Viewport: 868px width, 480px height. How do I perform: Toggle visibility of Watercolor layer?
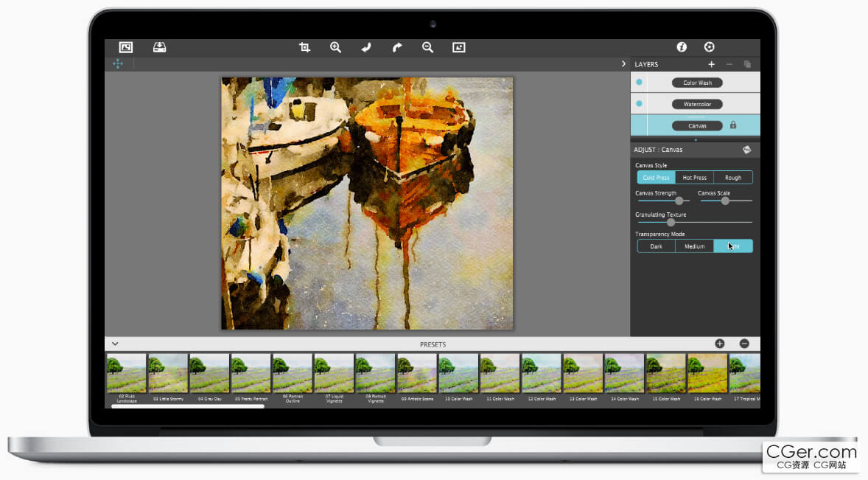point(639,104)
